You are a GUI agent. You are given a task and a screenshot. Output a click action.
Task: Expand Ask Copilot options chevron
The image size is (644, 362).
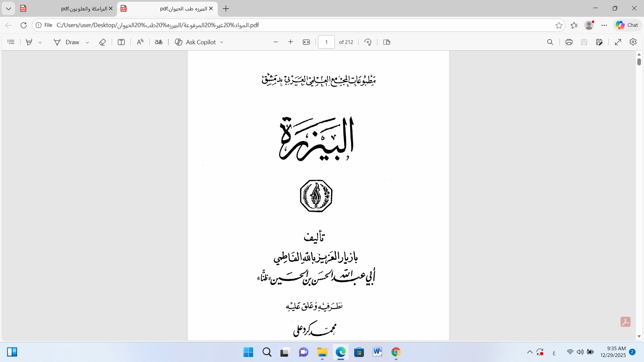click(222, 42)
